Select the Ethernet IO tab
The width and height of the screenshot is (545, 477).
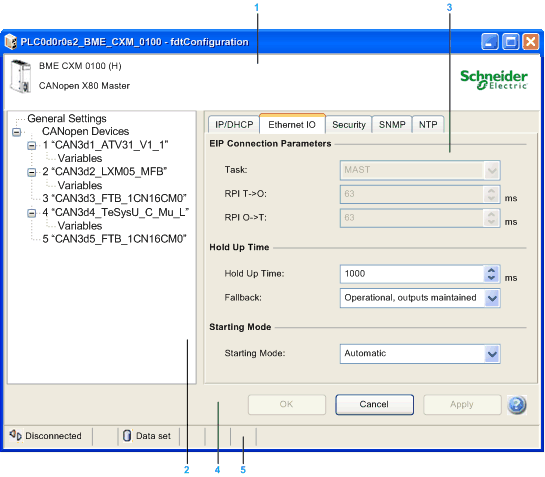pos(292,124)
